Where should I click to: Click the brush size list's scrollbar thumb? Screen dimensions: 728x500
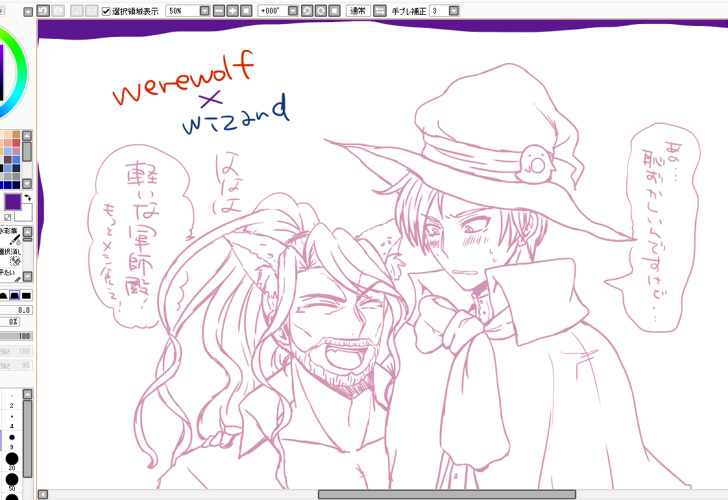point(27,438)
